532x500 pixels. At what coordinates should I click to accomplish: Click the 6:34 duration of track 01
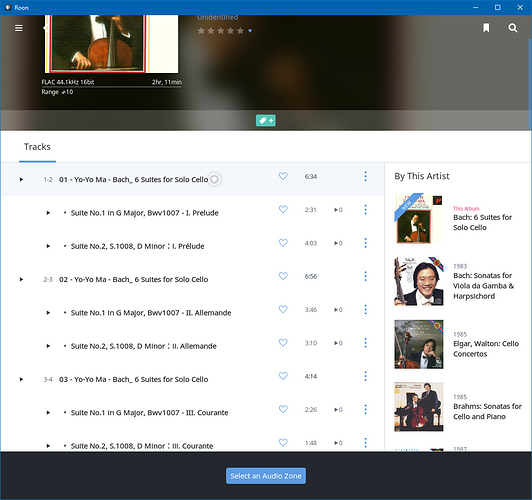(x=310, y=176)
